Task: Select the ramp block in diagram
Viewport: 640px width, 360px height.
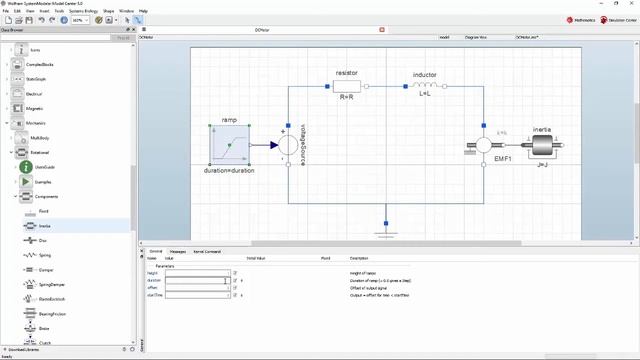Action: point(229,145)
